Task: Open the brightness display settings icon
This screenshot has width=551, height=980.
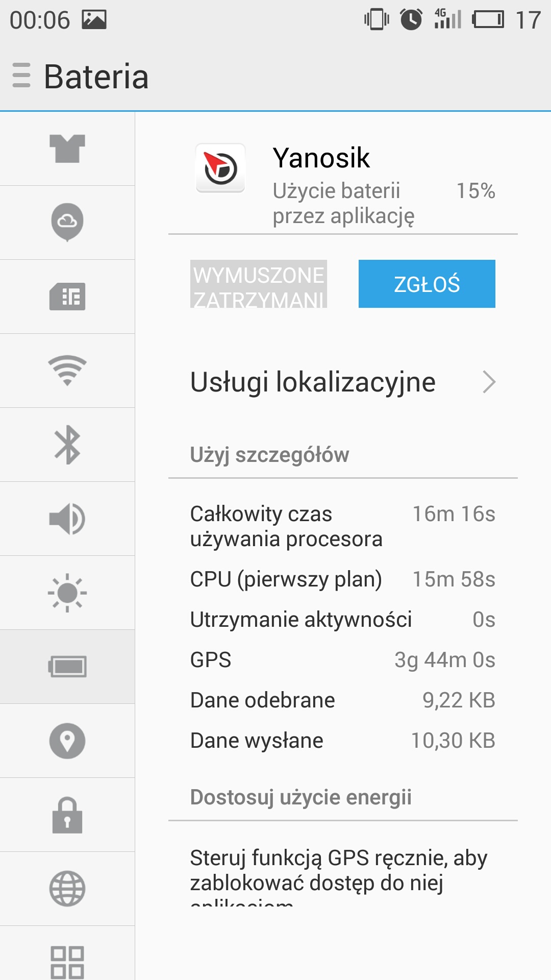Action: (67, 593)
